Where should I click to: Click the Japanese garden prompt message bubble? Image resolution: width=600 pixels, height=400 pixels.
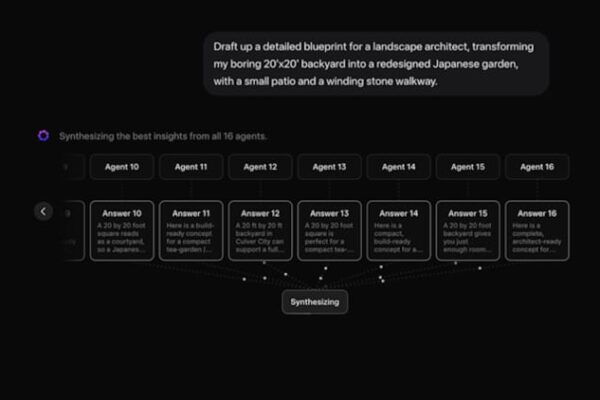click(376, 64)
